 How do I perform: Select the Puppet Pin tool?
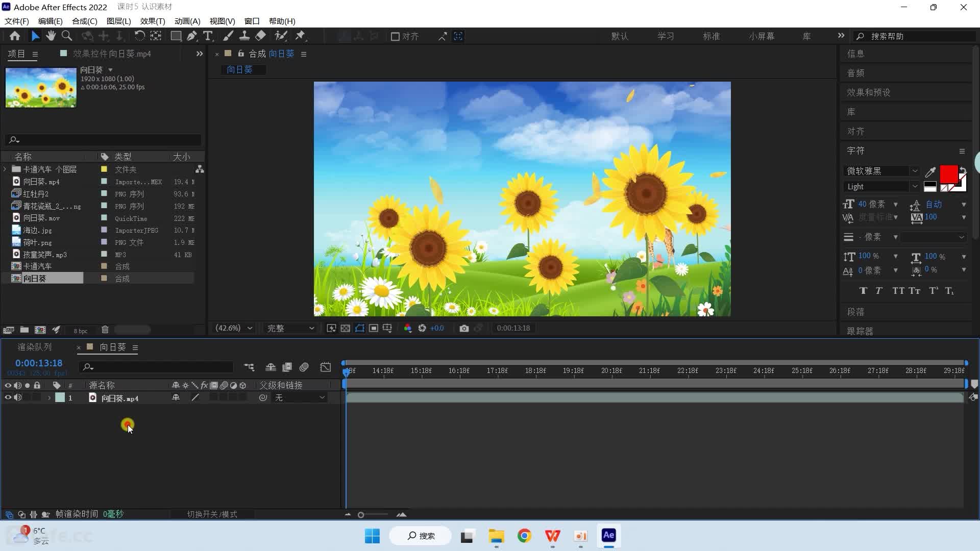301,36
